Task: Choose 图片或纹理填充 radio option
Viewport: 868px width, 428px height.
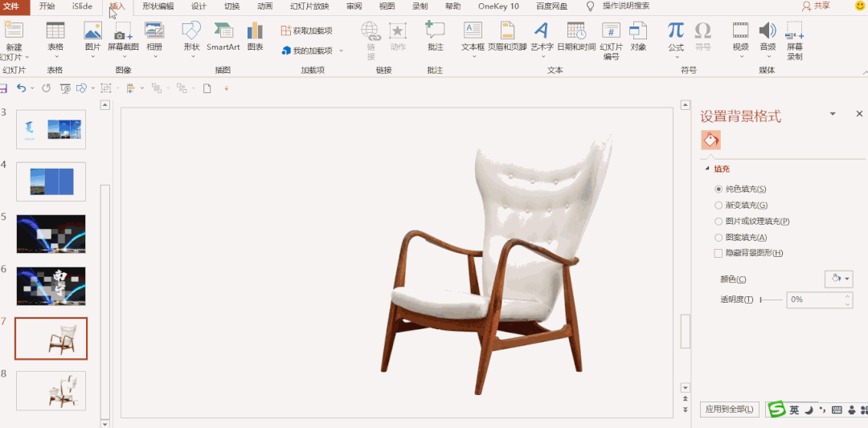Action: 719,222
